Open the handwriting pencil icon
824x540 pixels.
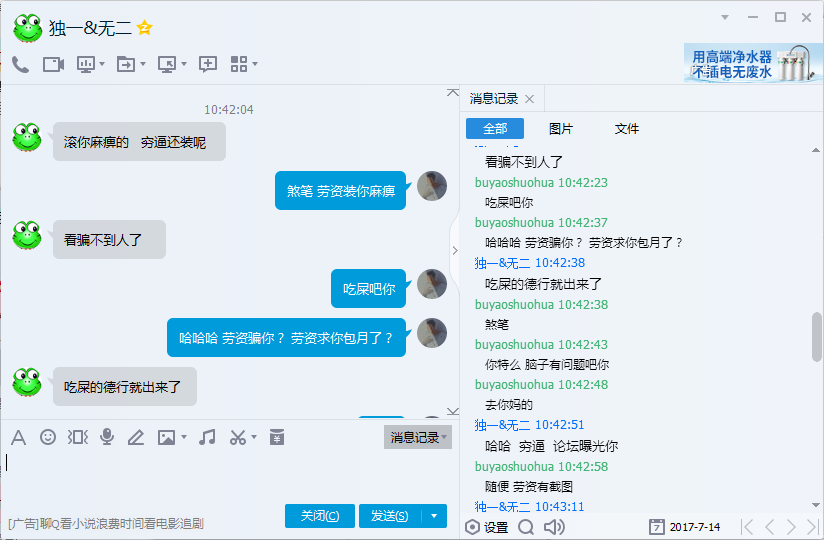pos(136,437)
